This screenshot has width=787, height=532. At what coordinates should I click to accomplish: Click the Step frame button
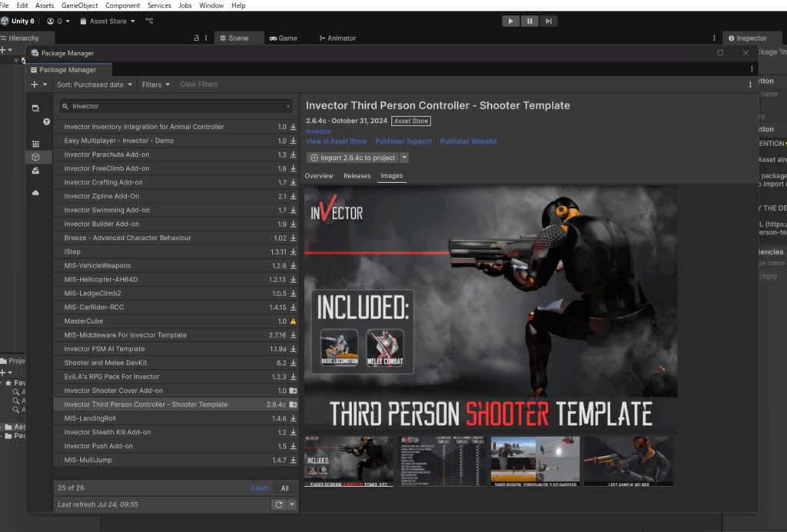tap(548, 21)
